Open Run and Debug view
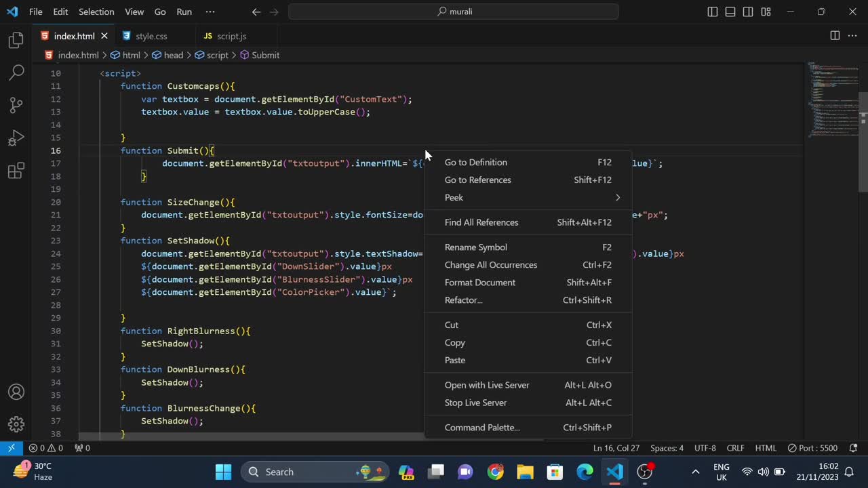Screen dimensions: 868x488 tap(16, 138)
